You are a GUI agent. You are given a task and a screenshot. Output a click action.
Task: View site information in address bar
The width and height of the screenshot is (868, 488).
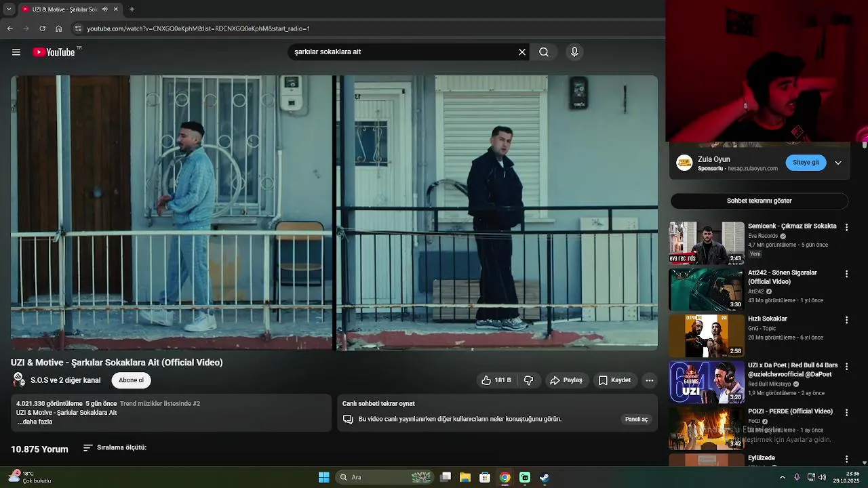coord(78,28)
